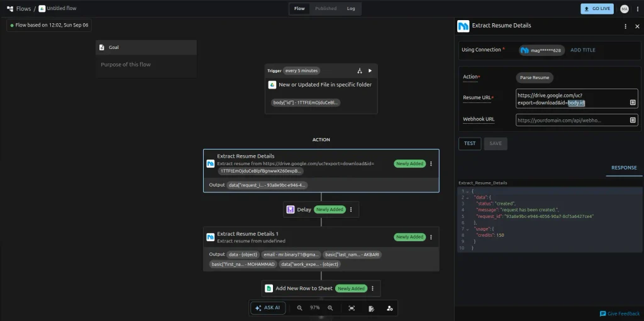This screenshot has height=321, width=644.
Task: Click the data["request_i... output chip
Action: (267, 185)
